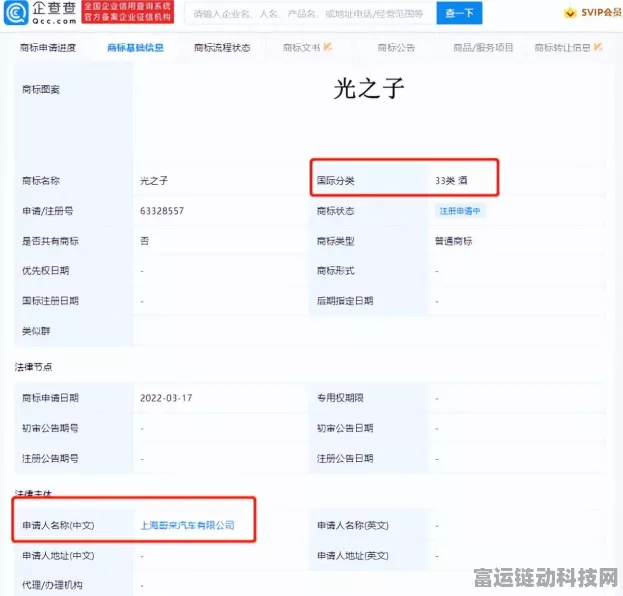
Task: Click the 光之子 trademark name value
Action: (154, 181)
